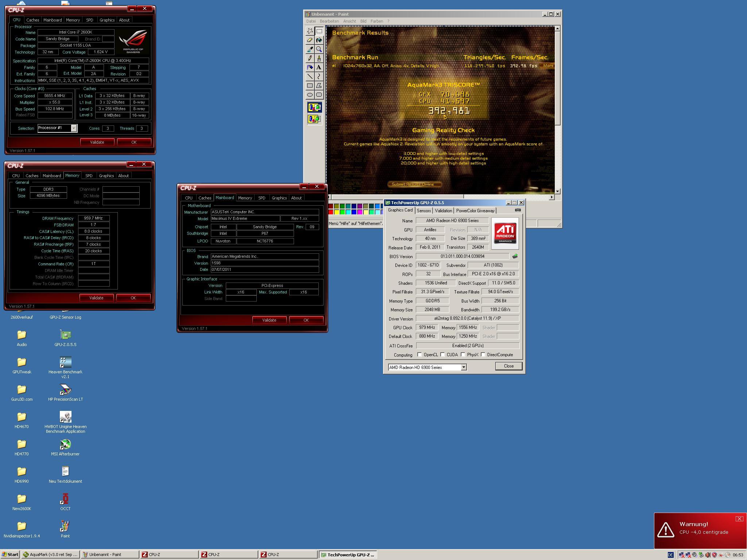
Task: Select the Brush tool in Paint
Action: [x=319, y=58]
